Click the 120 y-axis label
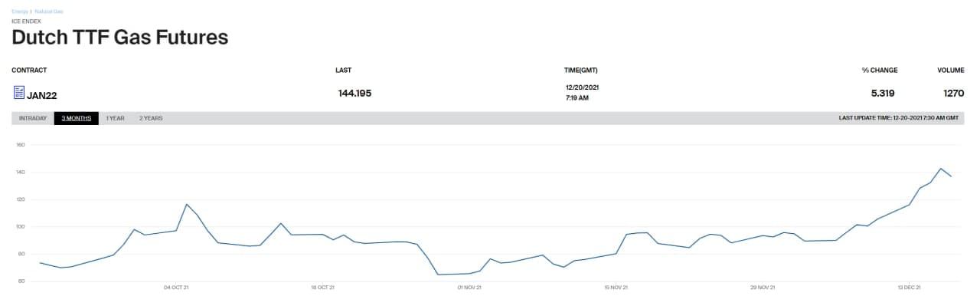This screenshot has width=980, height=296. 21,199
